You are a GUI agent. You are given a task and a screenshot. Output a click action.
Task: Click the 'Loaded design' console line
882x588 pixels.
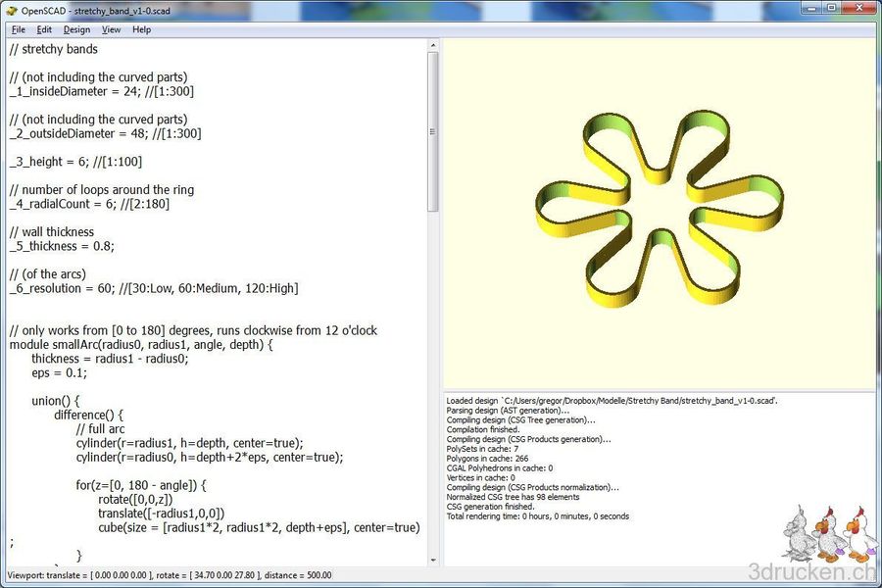pos(612,401)
